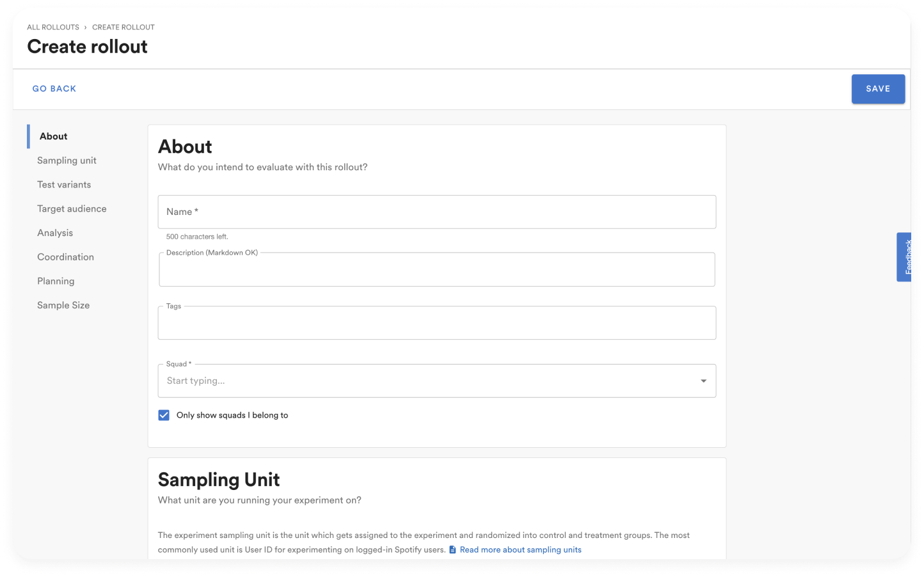Open Sample Size in side navigation

[63, 305]
